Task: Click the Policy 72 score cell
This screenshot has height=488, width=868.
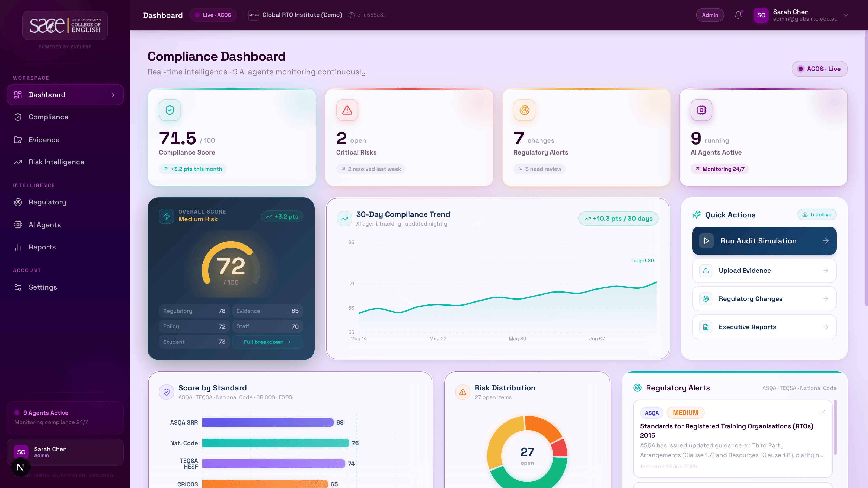Action: [194, 326]
